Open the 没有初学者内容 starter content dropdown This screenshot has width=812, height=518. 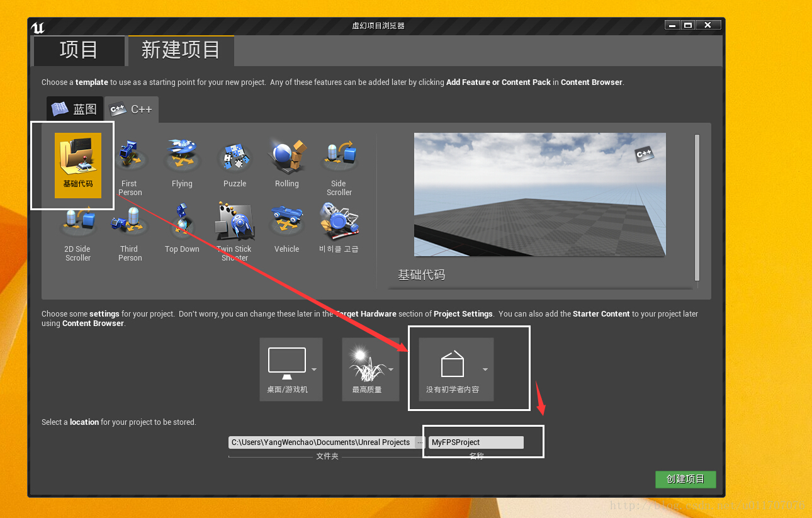click(456, 369)
